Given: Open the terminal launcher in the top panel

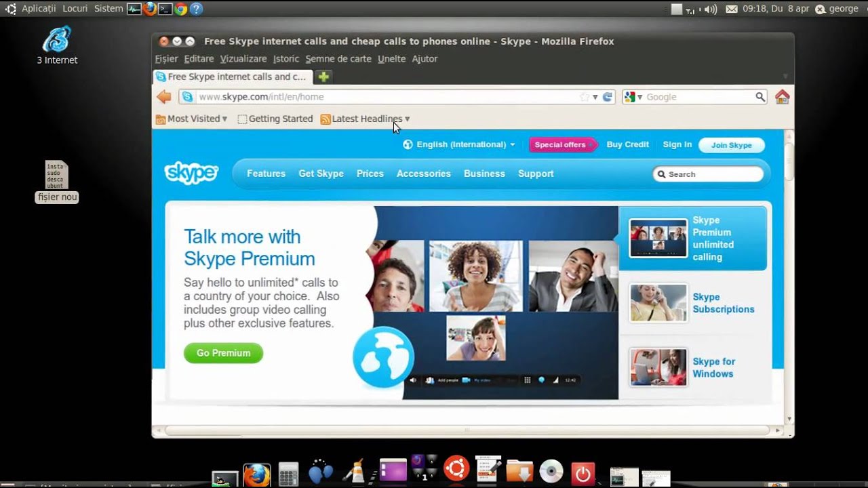Looking at the screenshot, I should coord(165,9).
